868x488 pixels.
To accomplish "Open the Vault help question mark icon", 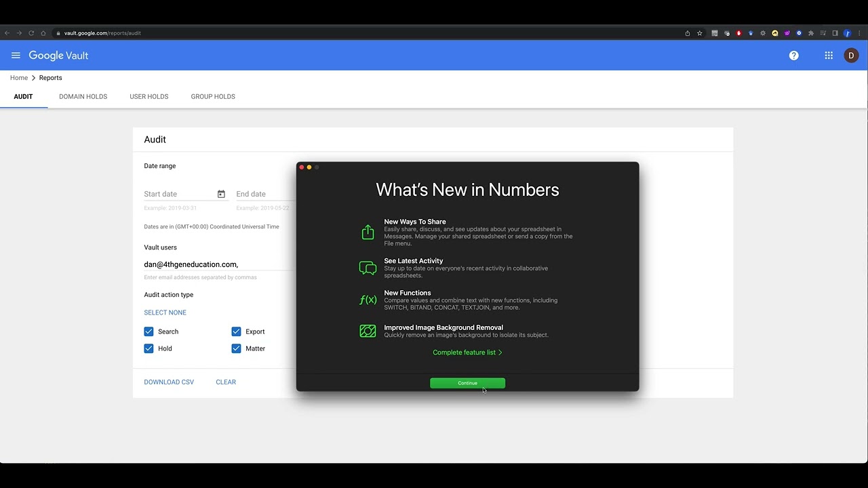I will click(794, 56).
